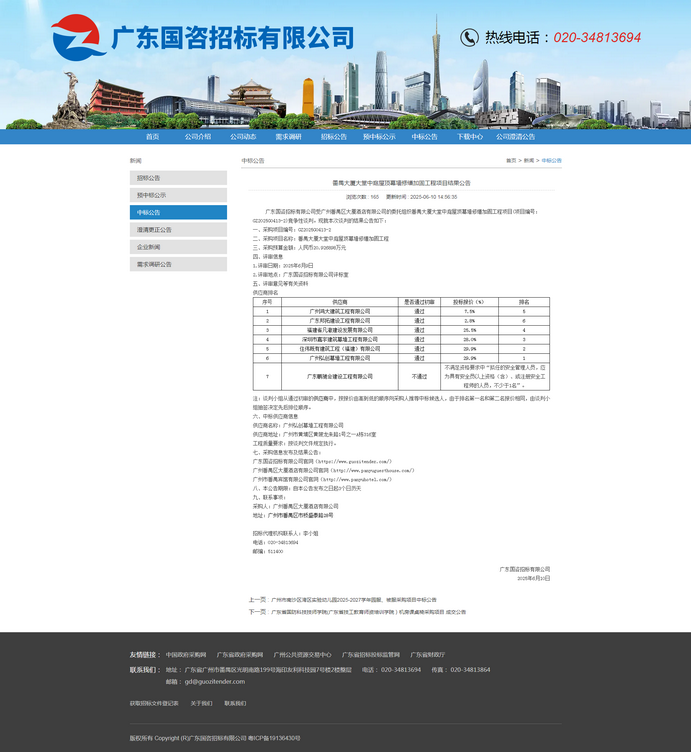Select 企业新闻 in the left sidebar
Viewport: 691px width, 752px height.
178,247
